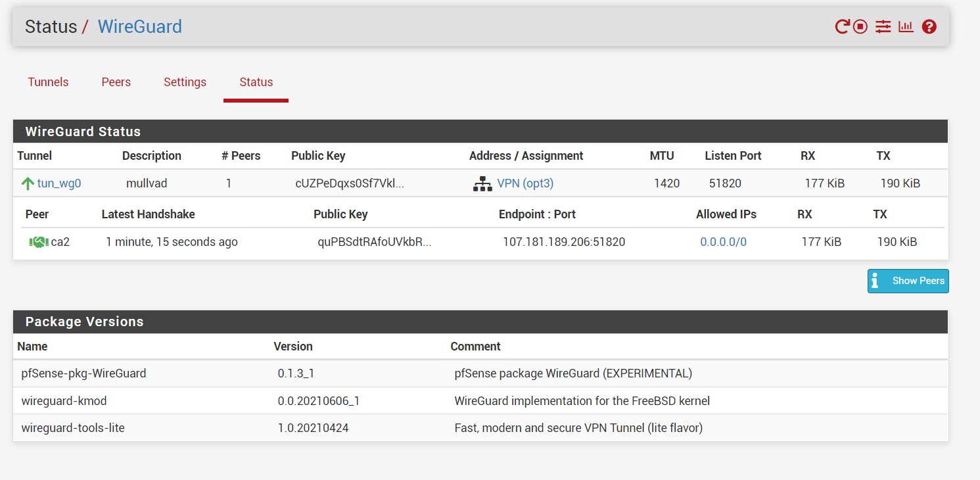This screenshot has height=480, width=980.
Task: Click the 0.0.0.0/0 allowed IPs link
Action: click(x=723, y=242)
